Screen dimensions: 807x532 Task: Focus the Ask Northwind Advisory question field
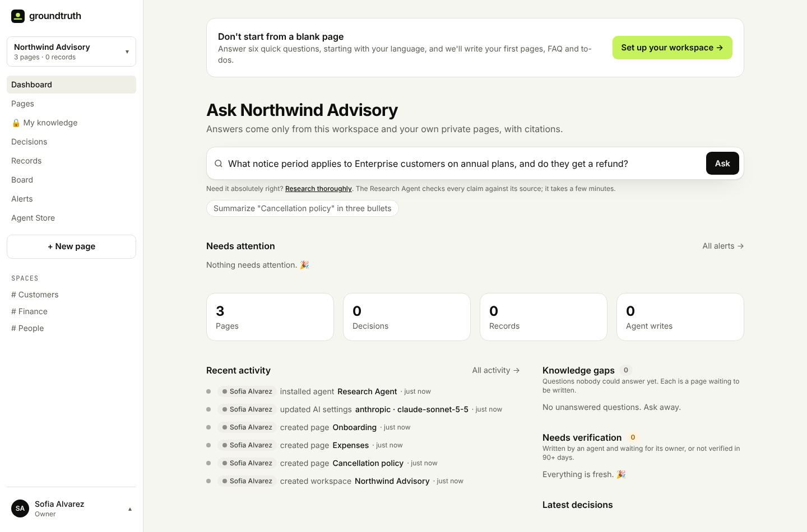pyautogui.click(x=463, y=164)
